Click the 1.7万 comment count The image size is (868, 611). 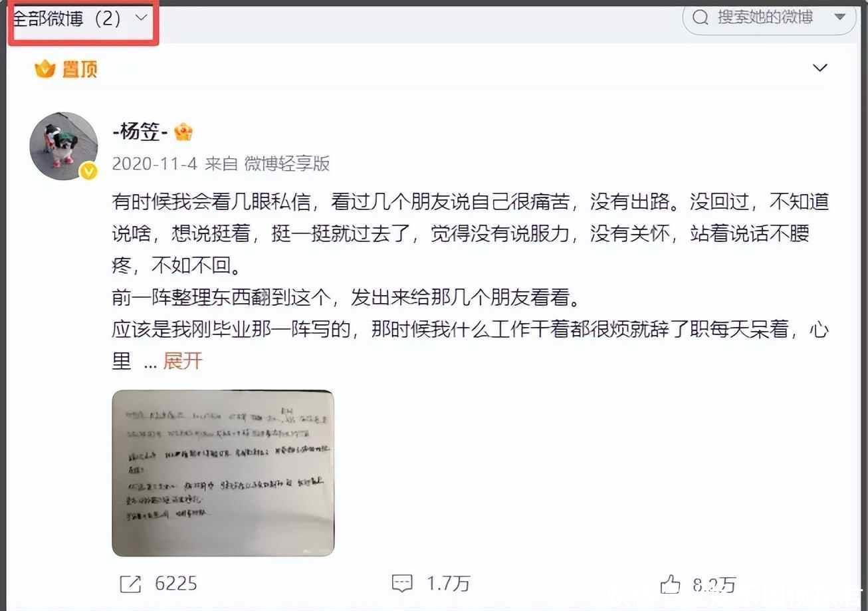(x=448, y=584)
